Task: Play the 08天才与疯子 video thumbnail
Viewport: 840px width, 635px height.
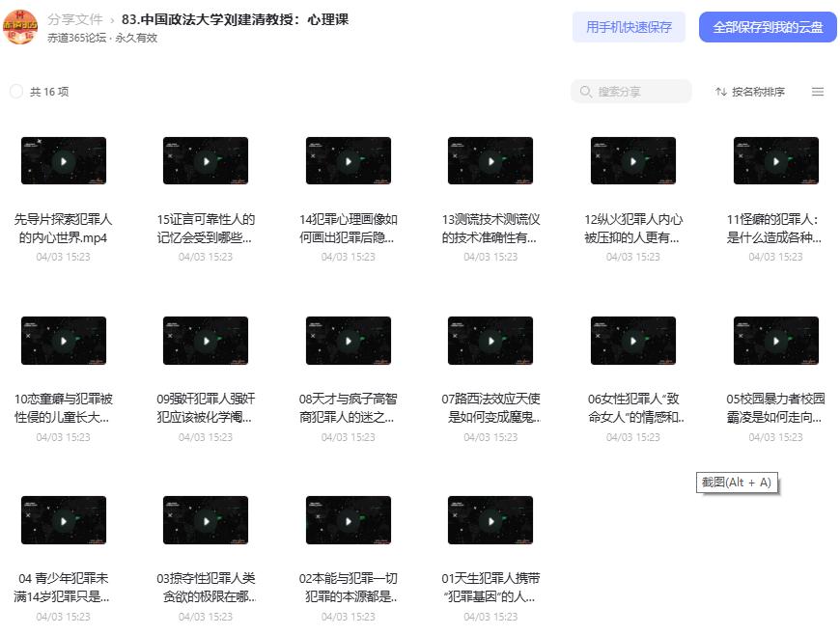Action: pyautogui.click(x=349, y=341)
